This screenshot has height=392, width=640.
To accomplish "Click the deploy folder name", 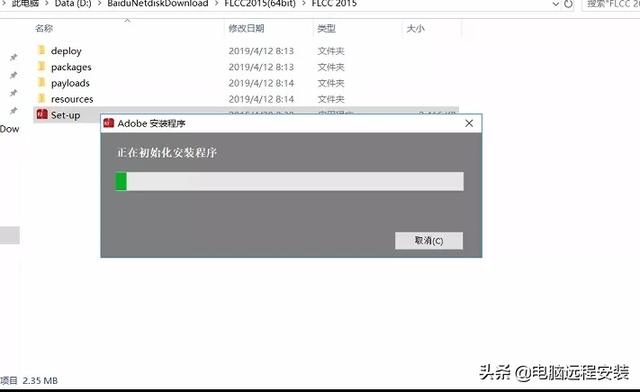I will tap(66, 51).
